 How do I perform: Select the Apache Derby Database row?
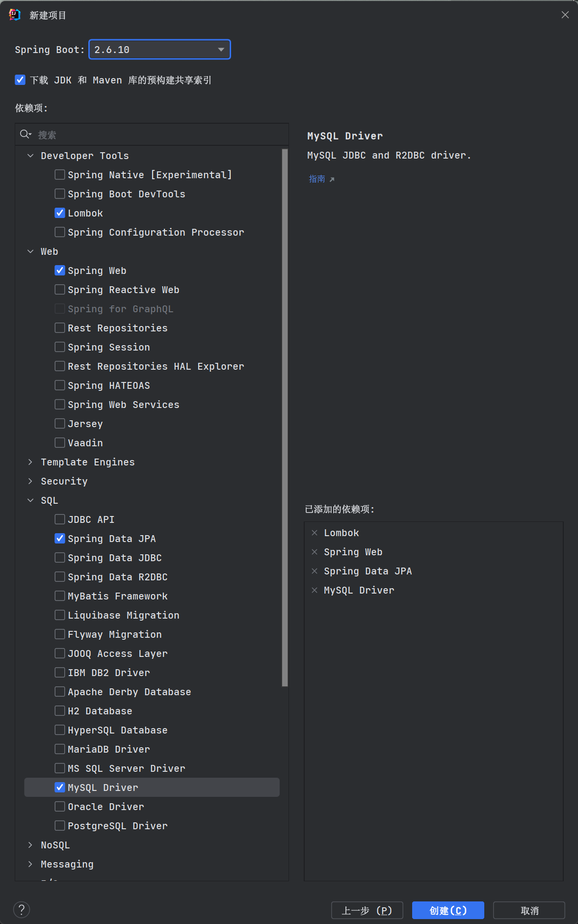point(152,692)
